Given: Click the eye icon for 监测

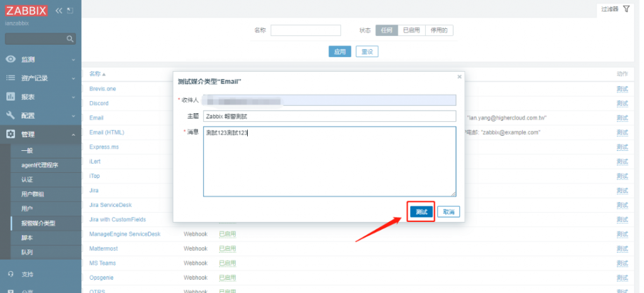Looking at the screenshot, I should pos(11,59).
